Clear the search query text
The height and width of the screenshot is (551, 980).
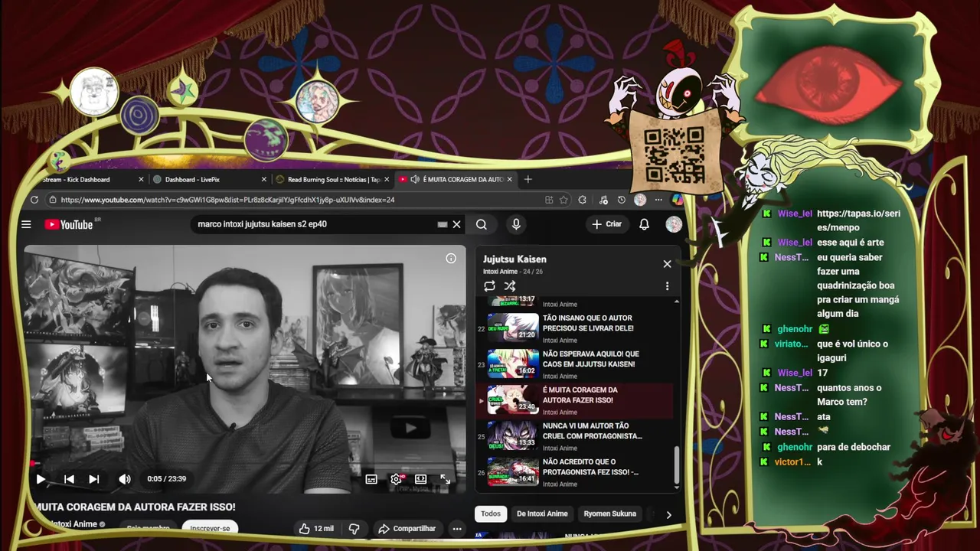[x=456, y=224]
